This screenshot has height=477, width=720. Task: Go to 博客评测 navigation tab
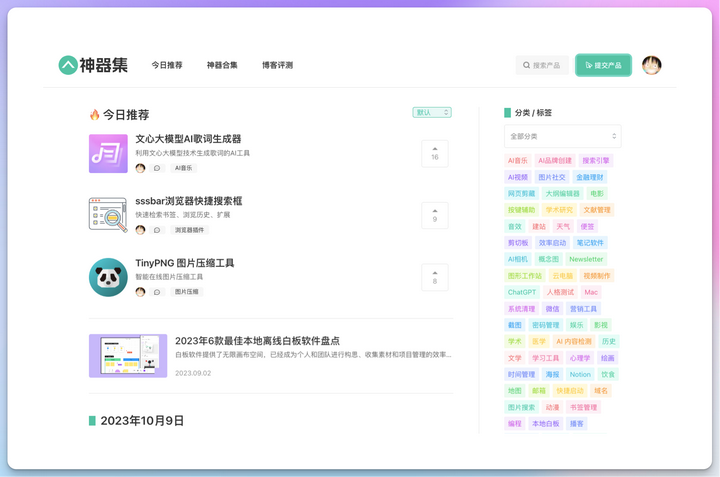(x=277, y=65)
